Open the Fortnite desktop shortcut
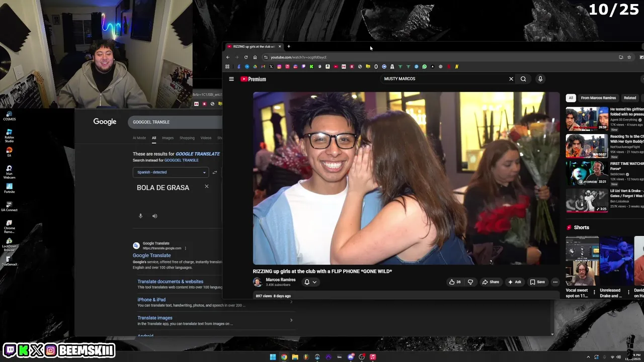The image size is (644, 362). tap(9, 187)
